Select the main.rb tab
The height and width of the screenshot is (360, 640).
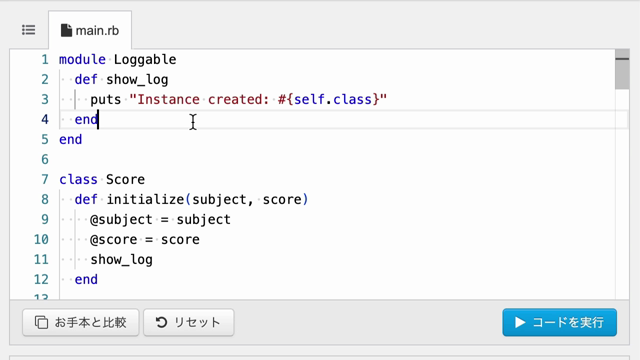[x=90, y=30]
